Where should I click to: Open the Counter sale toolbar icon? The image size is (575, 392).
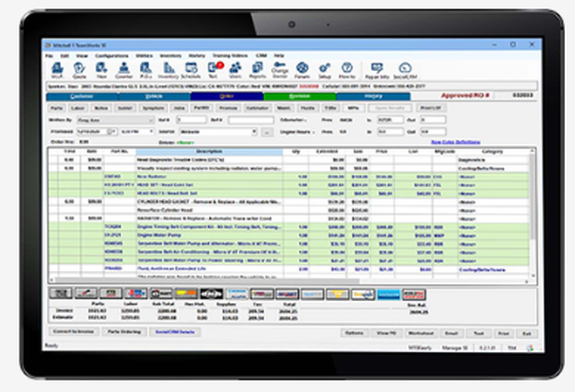pos(124,70)
